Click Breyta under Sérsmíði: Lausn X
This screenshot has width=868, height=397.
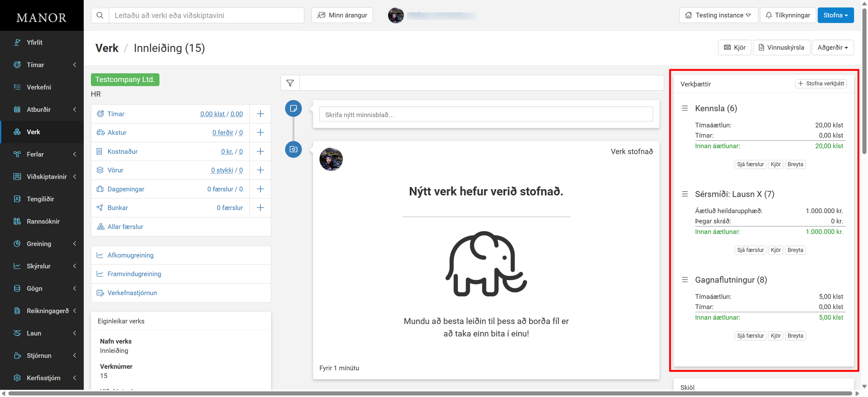795,250
